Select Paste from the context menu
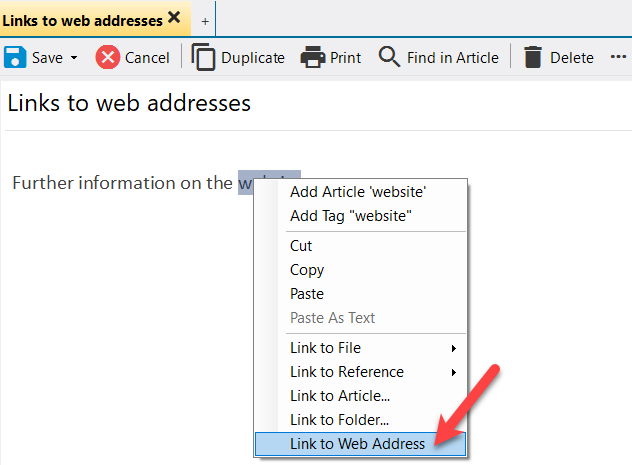 coord(307,294)
